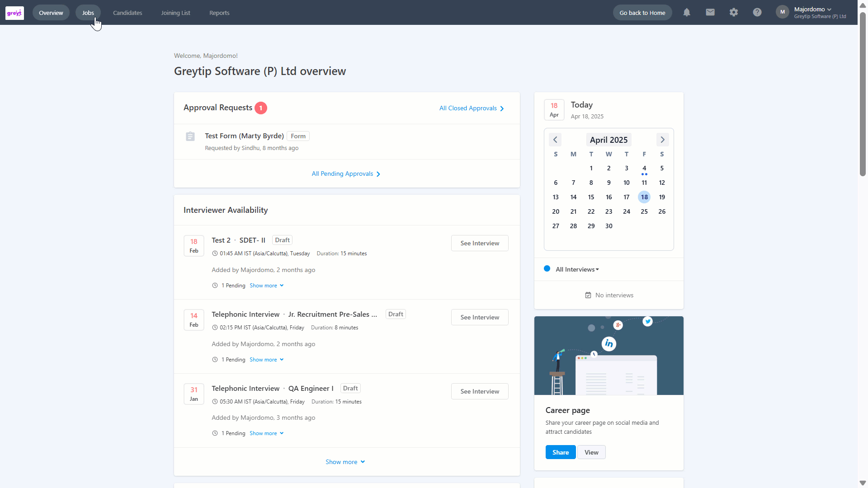Click the blue All Interviews dot

pos(547,269)
